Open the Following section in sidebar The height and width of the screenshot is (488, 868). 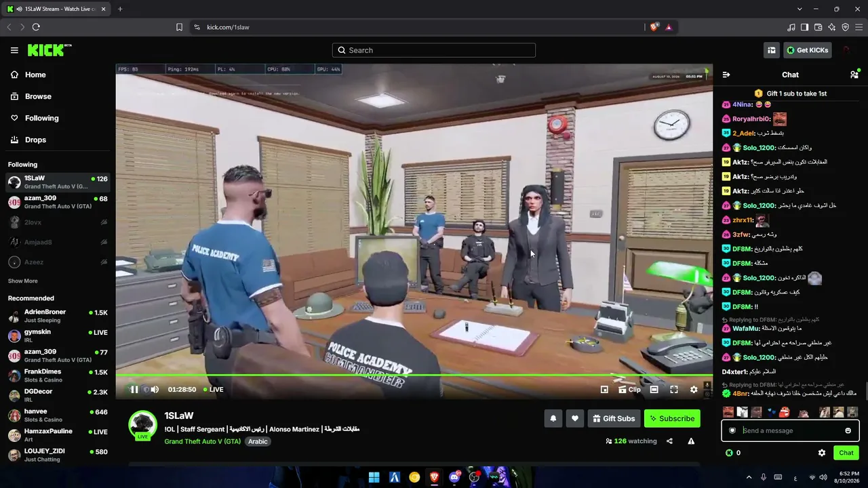(35, 118)
